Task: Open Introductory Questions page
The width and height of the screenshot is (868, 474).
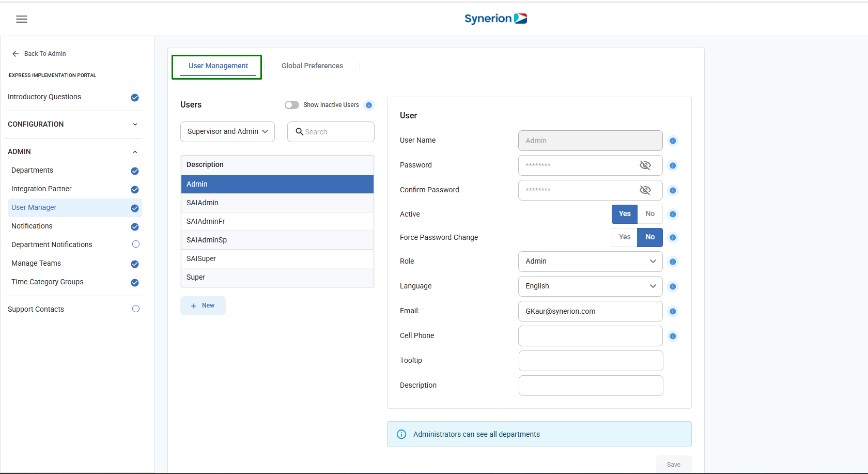Action: pos(44,97)
